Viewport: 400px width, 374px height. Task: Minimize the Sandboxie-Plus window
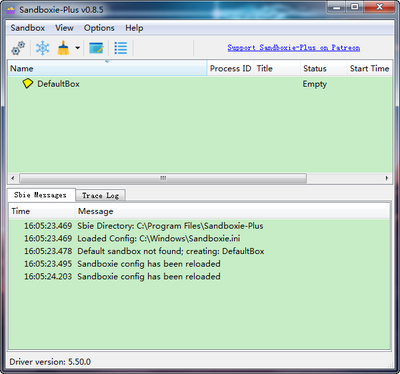336,7
